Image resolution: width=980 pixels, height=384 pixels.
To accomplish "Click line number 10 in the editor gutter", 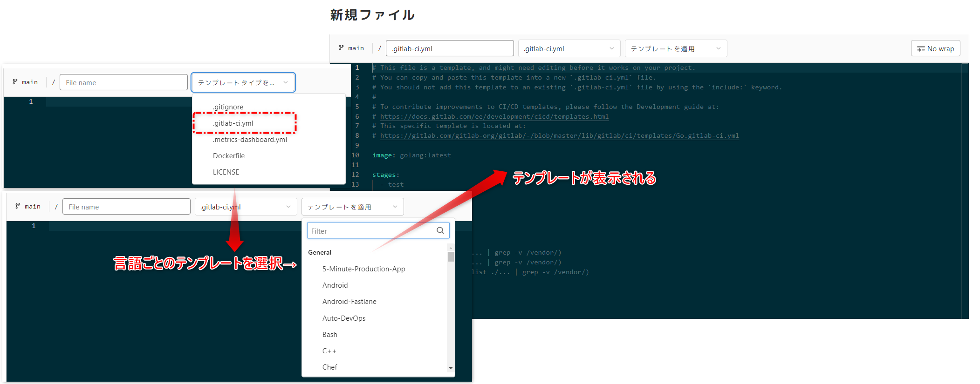I will 355,155.
